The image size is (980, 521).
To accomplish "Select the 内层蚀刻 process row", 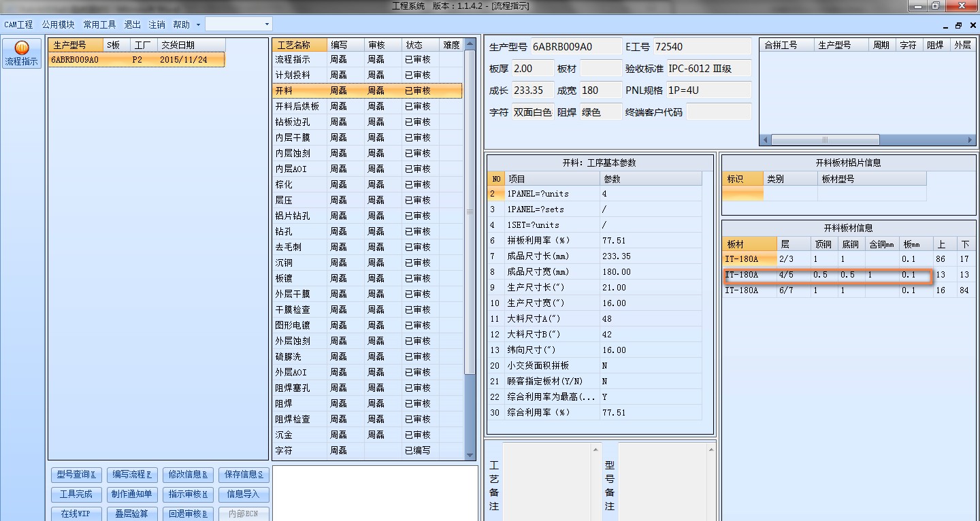I will point(367,153).
